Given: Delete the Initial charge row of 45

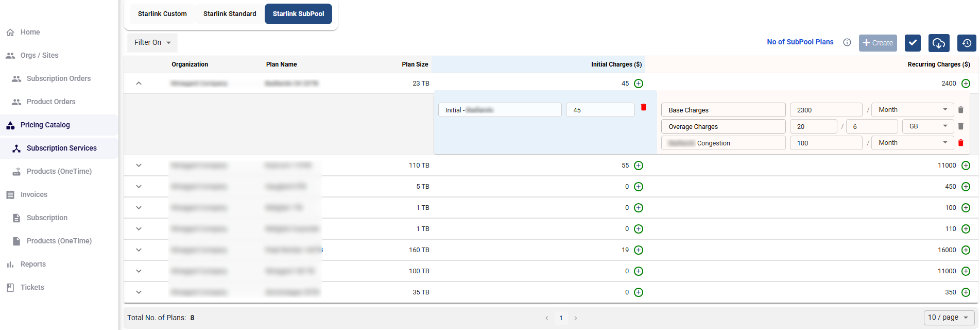Looking at the screenshot, I should tap(643, 107).
